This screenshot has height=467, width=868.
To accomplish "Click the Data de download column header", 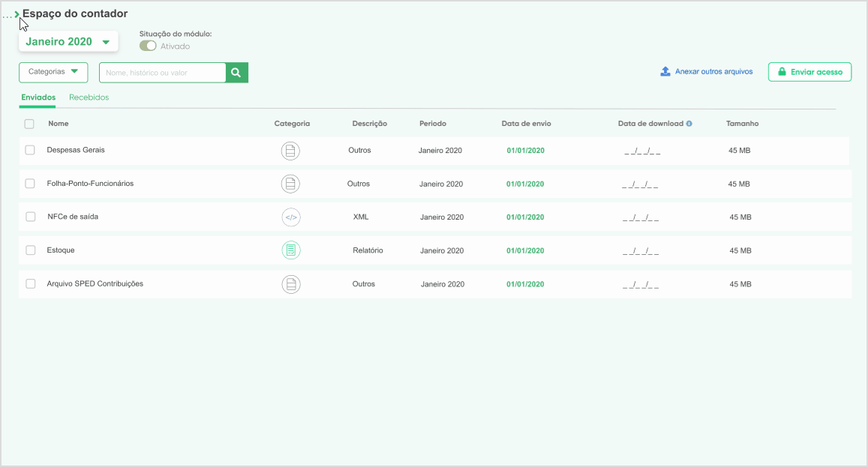I will (x=650, y=124).
